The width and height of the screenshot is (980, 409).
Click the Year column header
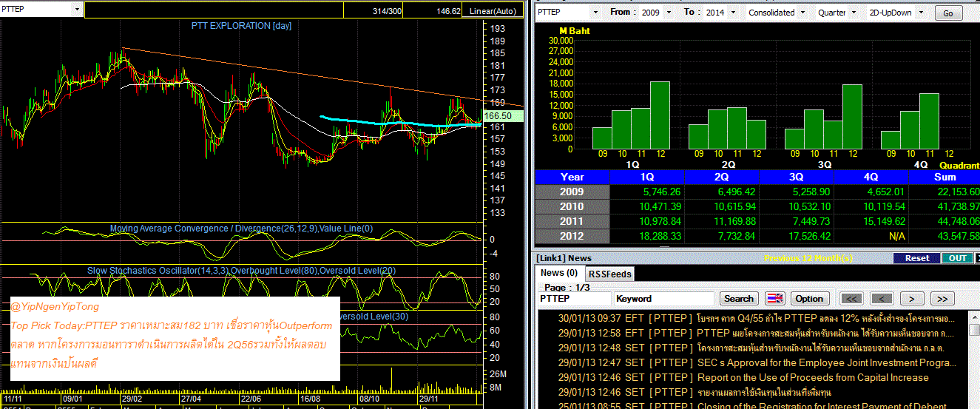point(572,177)
